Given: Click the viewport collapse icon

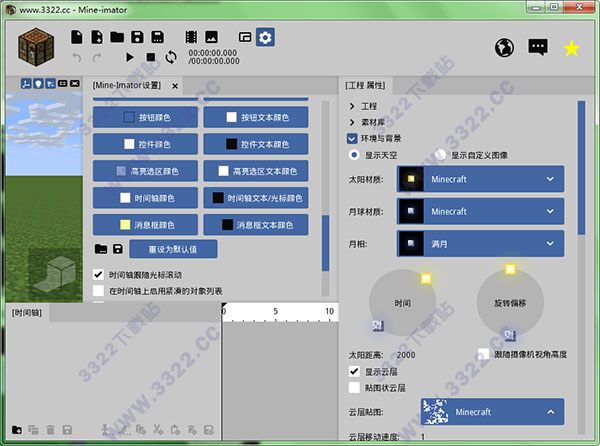Looking at the screenshot, I should [x=75, y=83].
